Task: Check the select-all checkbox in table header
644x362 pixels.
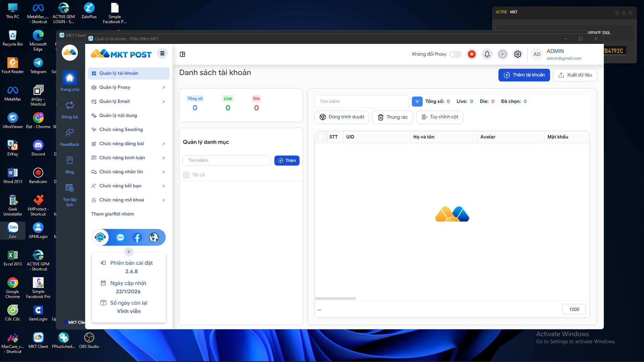Action: click(x=321, y=137)
